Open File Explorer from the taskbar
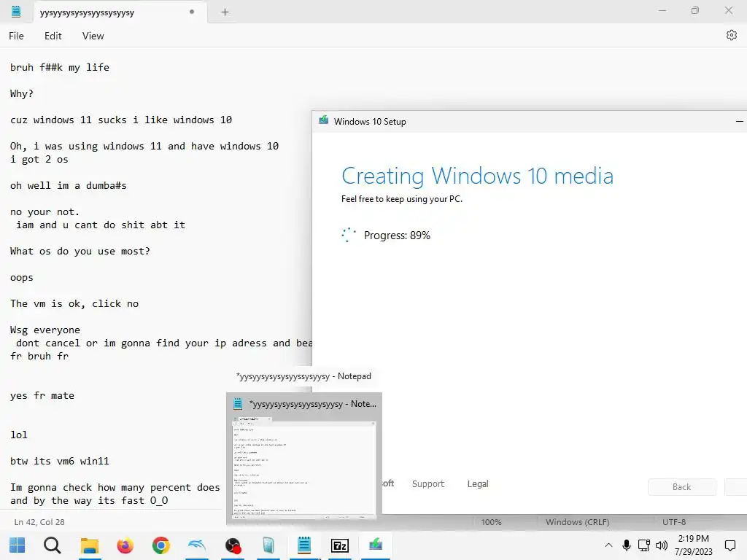This screenshot has height=560, width=747. tap(89, 545)
